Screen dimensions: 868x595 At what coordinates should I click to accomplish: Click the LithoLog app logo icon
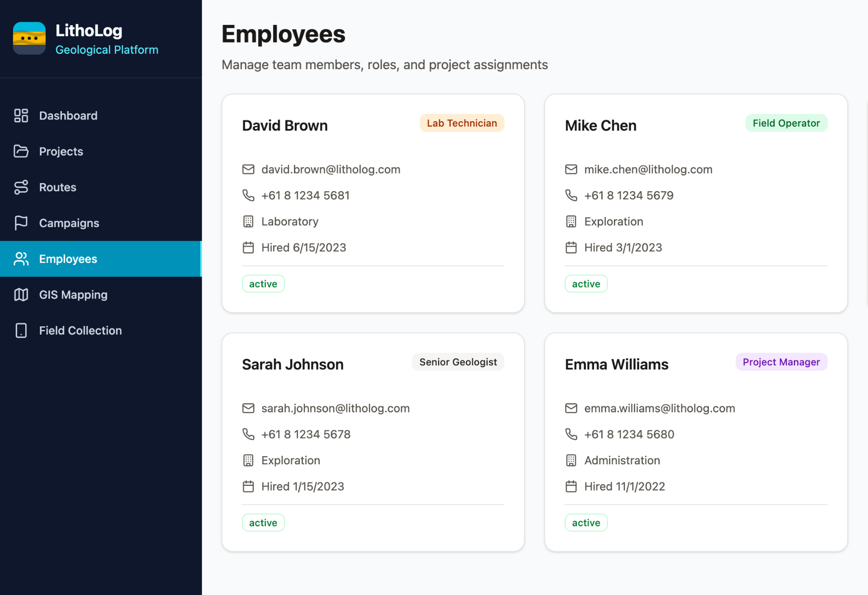click(29, 38)
